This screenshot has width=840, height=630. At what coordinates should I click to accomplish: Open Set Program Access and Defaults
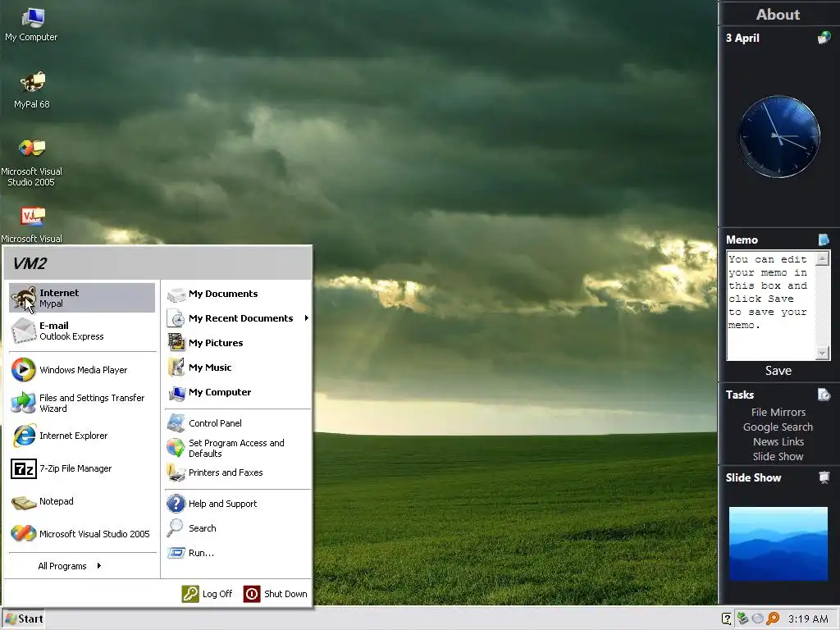tap(237, 448)
